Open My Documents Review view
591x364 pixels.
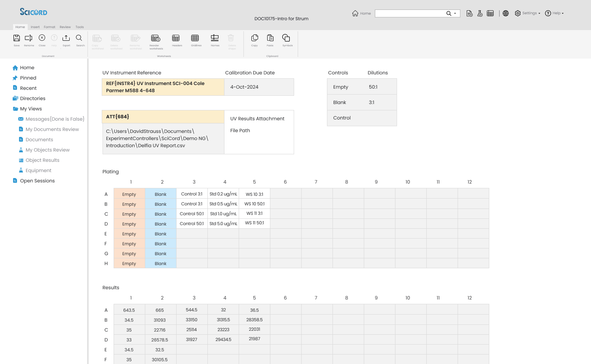pos(52,129)
